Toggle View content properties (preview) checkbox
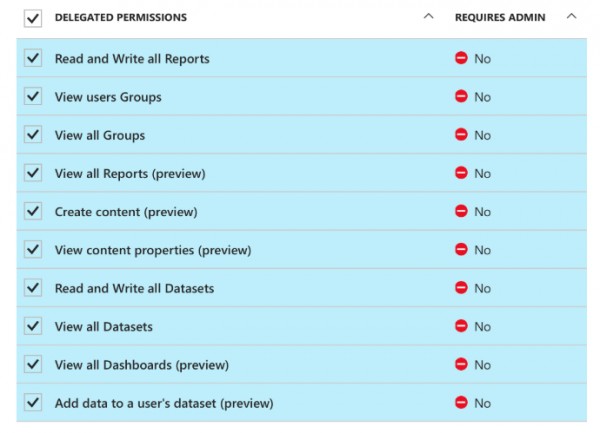600x433 pixels. [33, 249]
